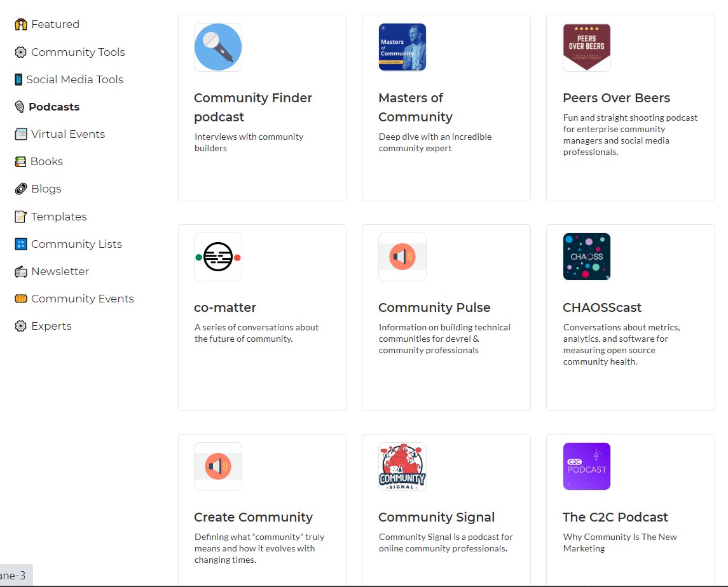The image size is (728, 587).
Task: Click the Community Events calendar icon
Action: [20, 298]
